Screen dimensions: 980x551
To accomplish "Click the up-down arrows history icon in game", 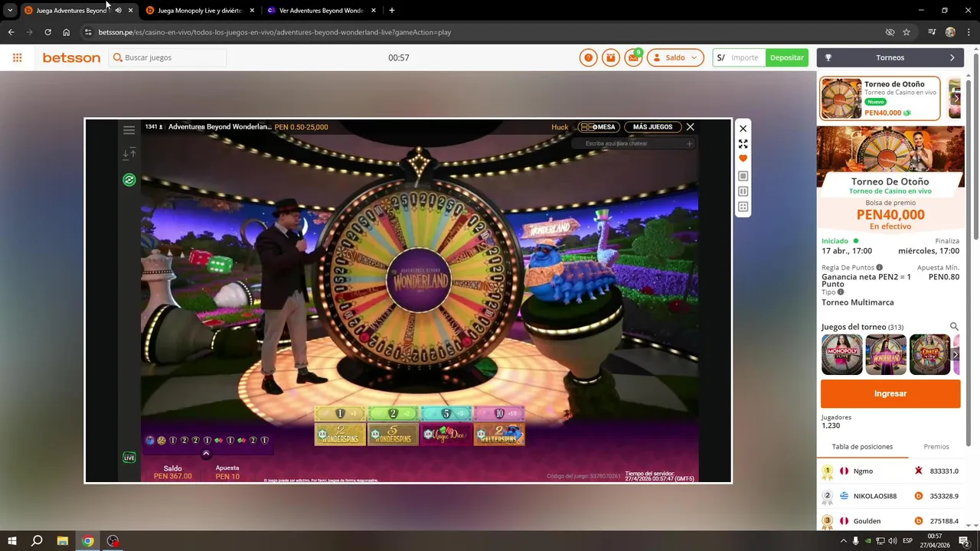I will (x=129, y=154).
